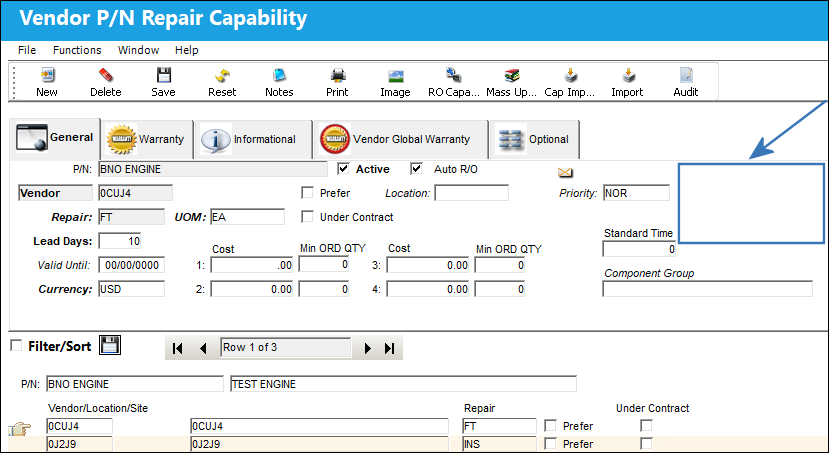Check the Under Contract box beside UOM

tap(307, 216)
